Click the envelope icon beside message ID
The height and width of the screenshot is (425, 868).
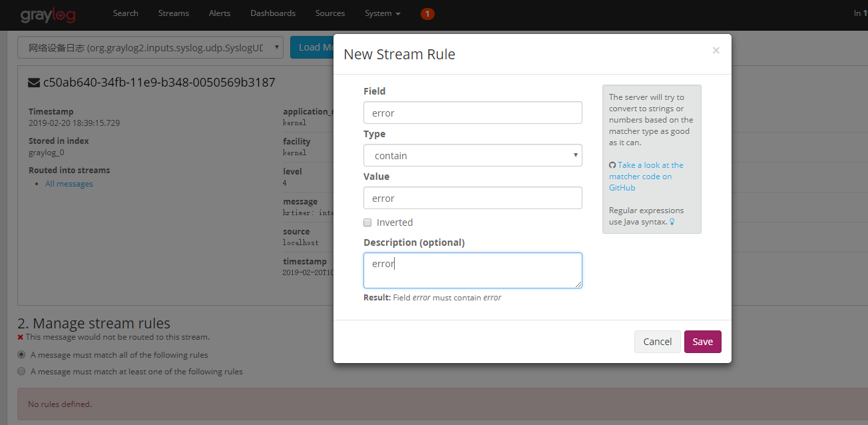33,83
